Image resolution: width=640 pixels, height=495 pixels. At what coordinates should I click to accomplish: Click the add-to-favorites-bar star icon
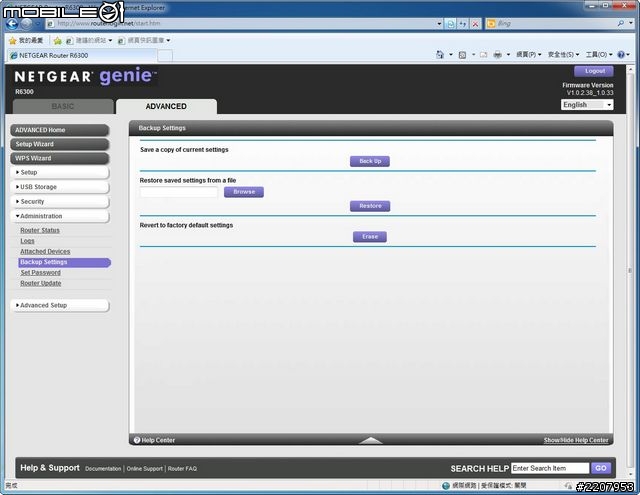[x=58, y=40]
